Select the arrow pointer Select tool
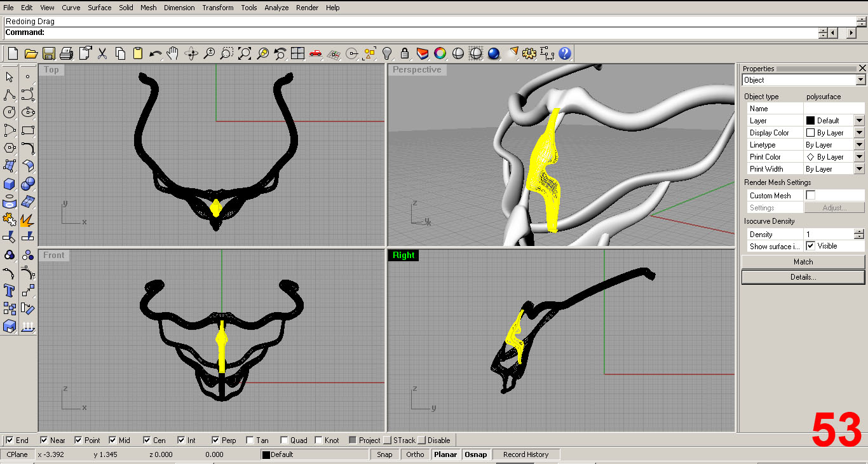 coord(10,77)
